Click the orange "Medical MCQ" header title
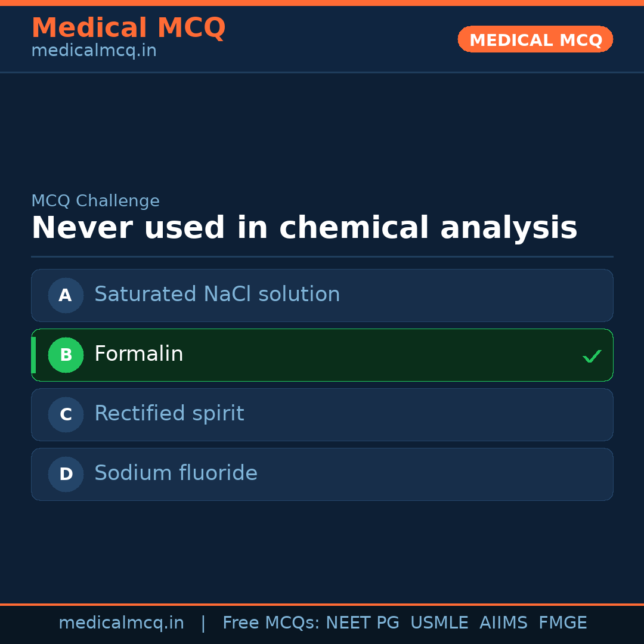The image size is (644, 644). coord(128,28)
